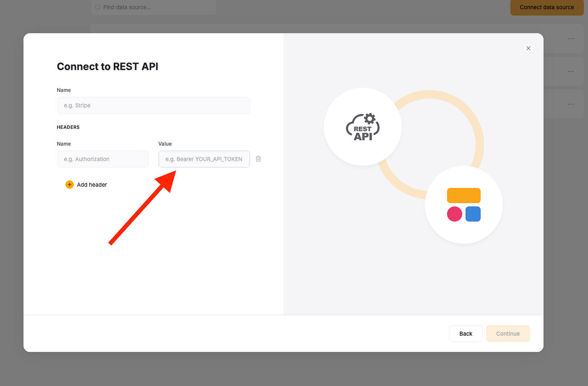Click the HEADERS section label
This screenshot has width=588, height=386.
click(x=68, y=127)
